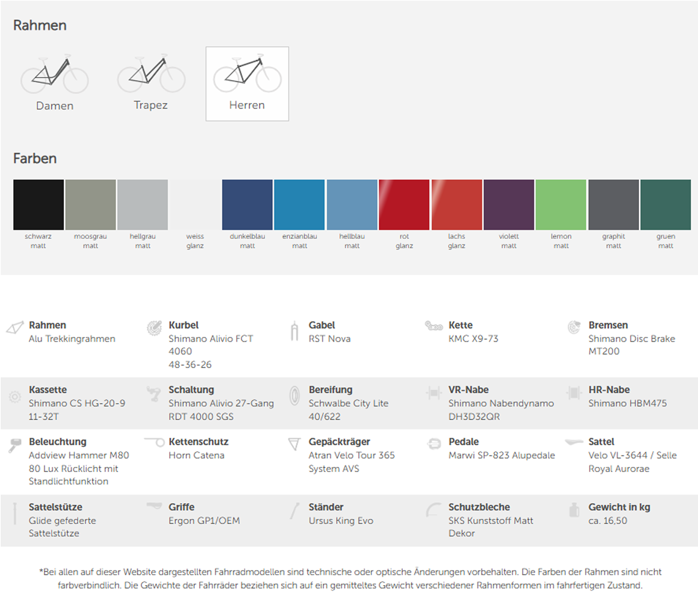Click the Sattel saddle icon
The width and height of the screenshot is (698, 616).
574,442
